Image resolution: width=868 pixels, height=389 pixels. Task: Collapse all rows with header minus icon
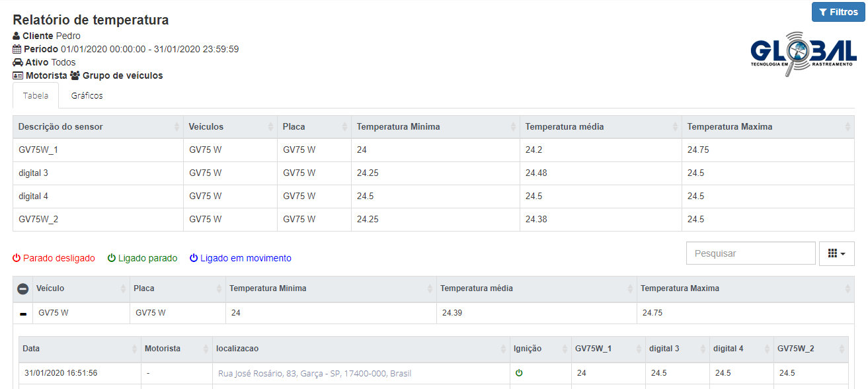coord(22,289)
